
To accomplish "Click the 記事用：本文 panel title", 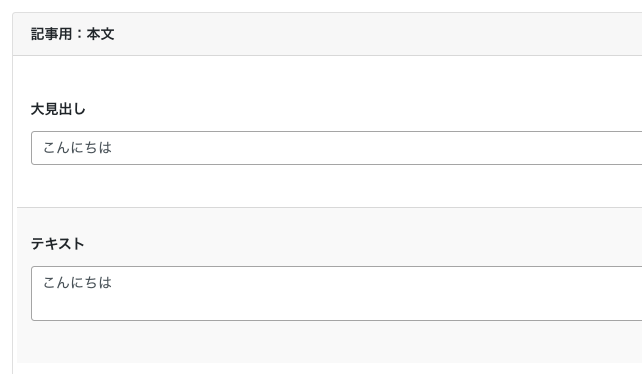I will pos(72,34).
